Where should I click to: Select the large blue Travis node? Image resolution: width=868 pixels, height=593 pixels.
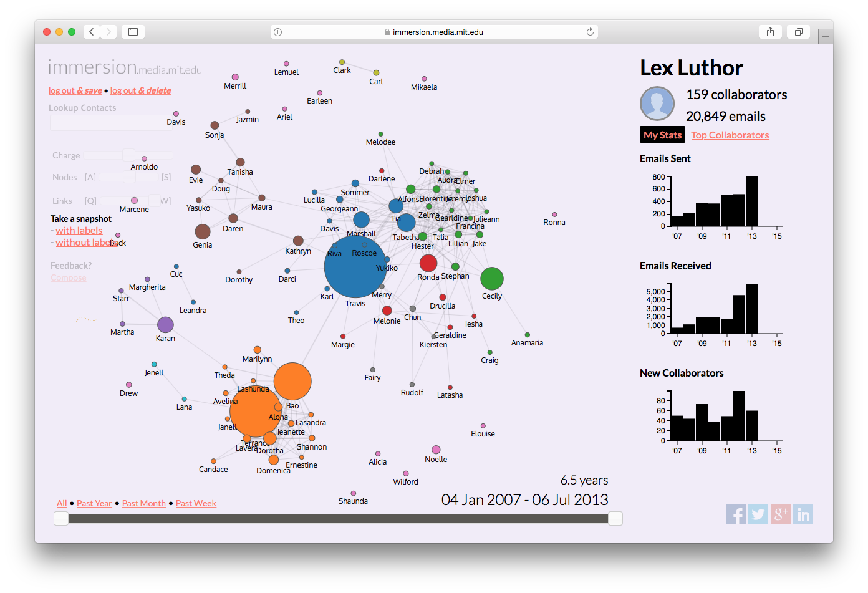[x=355, y=267]
